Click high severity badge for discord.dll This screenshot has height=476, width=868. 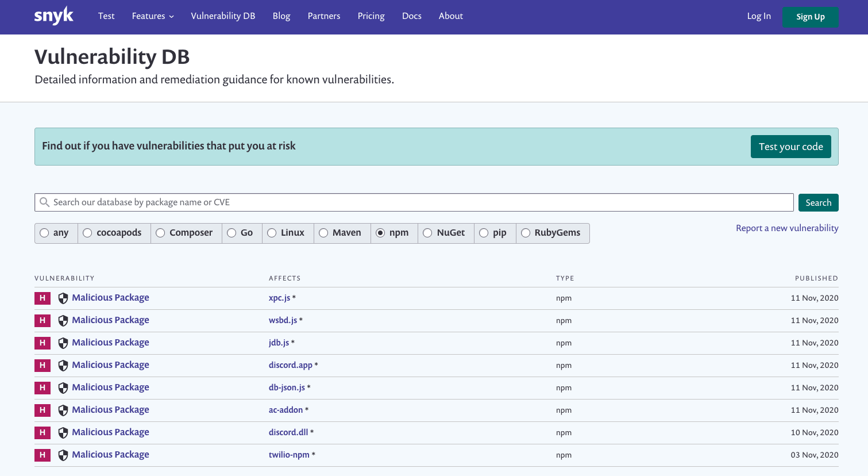[43, 432]
